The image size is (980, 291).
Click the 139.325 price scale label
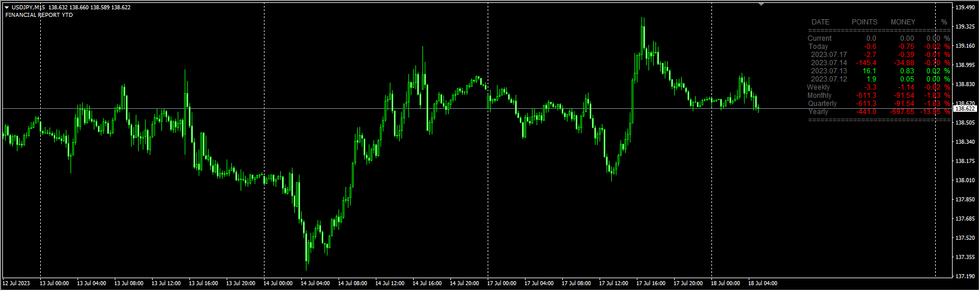(965, 27)
